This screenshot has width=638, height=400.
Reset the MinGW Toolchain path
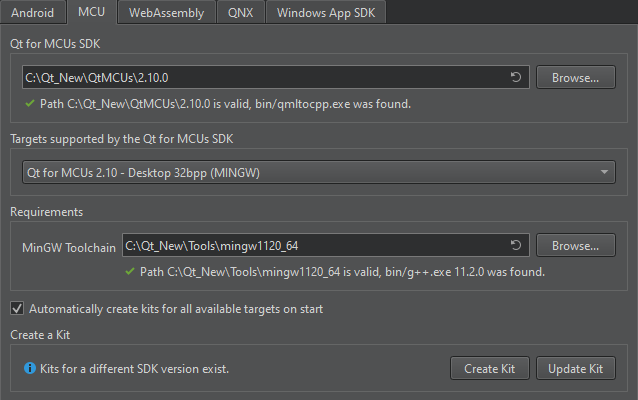(x=516, y=245)
